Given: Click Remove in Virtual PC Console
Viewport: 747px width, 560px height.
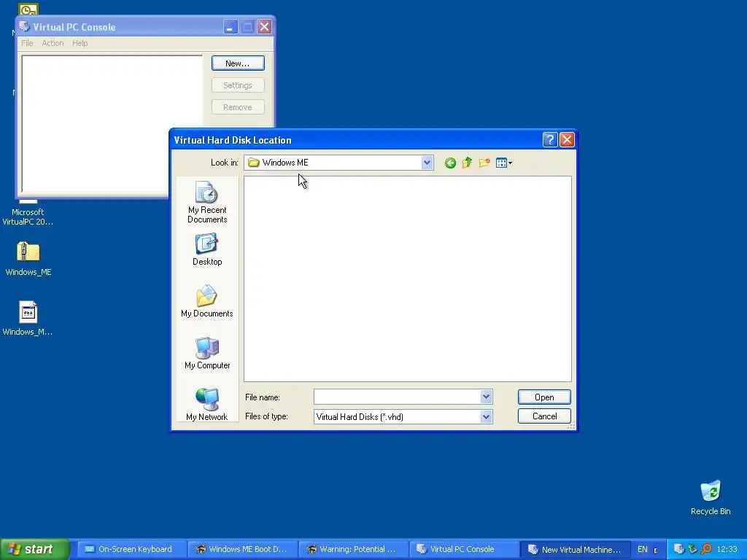Looking at the screenshot, I should pos(238,107).
